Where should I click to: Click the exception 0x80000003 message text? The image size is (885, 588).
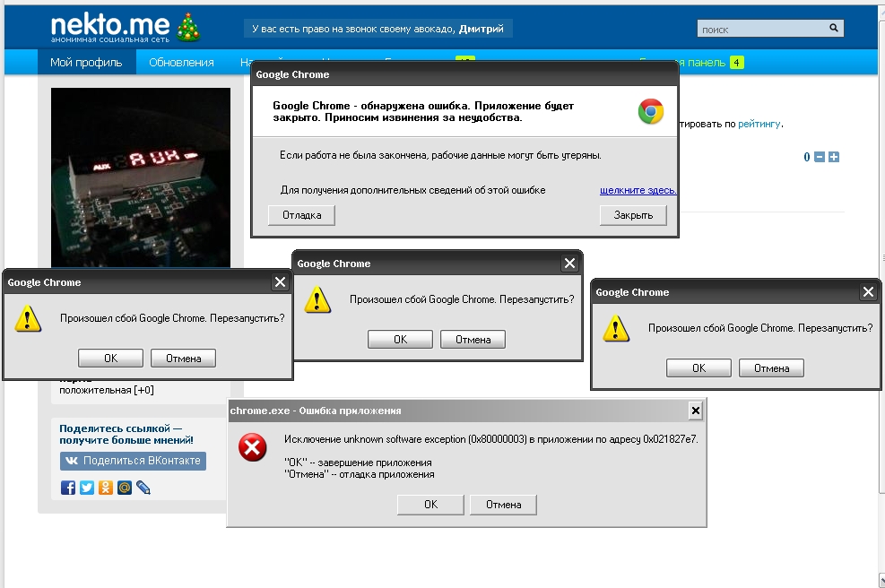(x=491, y=439)
